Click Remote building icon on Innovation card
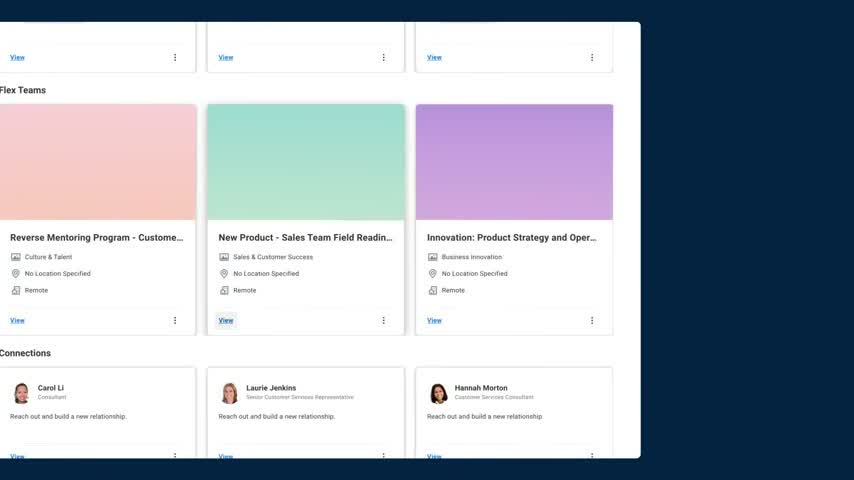This screenshot has height=480, width=854. pos(432,290)
